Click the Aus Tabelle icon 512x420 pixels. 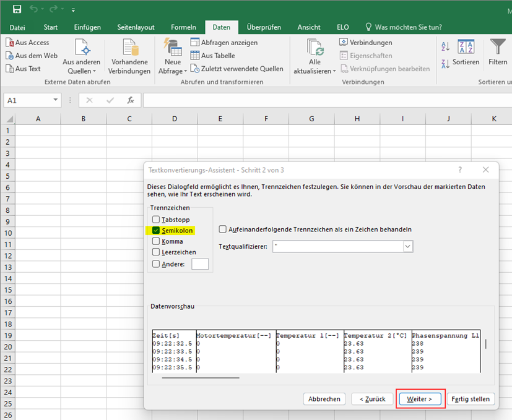coord(195,56)
